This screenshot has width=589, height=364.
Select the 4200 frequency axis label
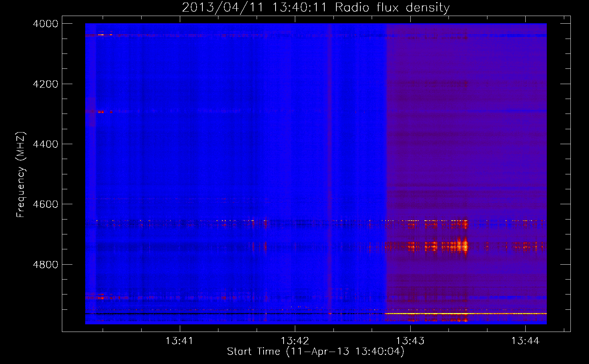(x=45, y=84)
